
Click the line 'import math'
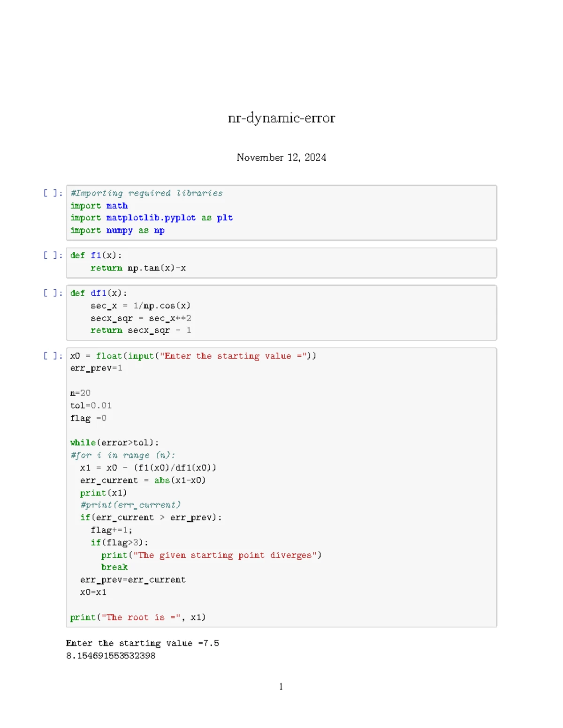(x=99, y=206)
